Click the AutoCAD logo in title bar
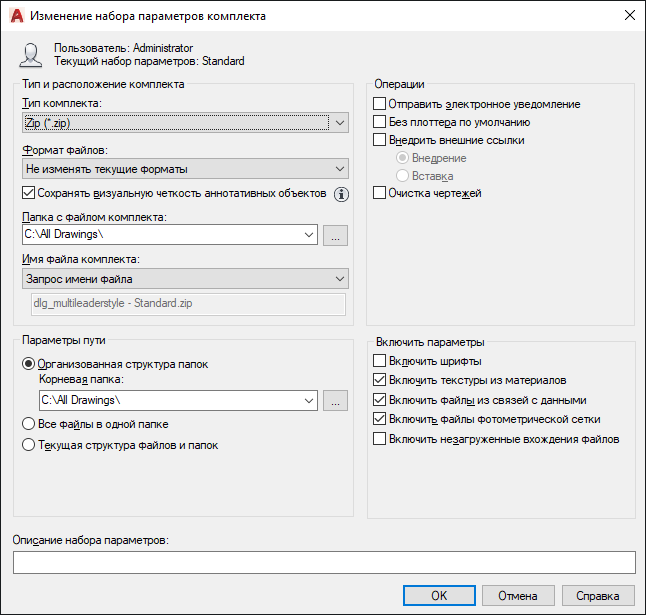Viewport: 646px width, 615px height. tap(17, 16)
